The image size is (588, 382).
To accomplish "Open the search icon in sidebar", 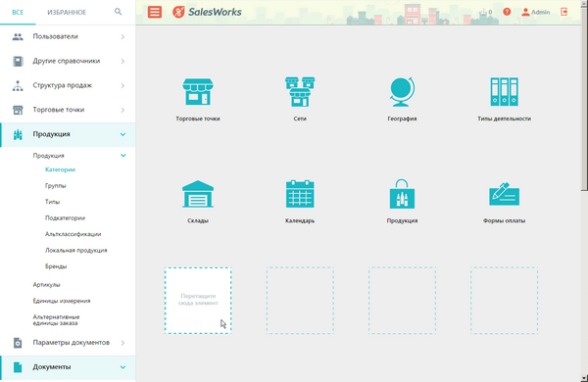I will pos(119,12).
